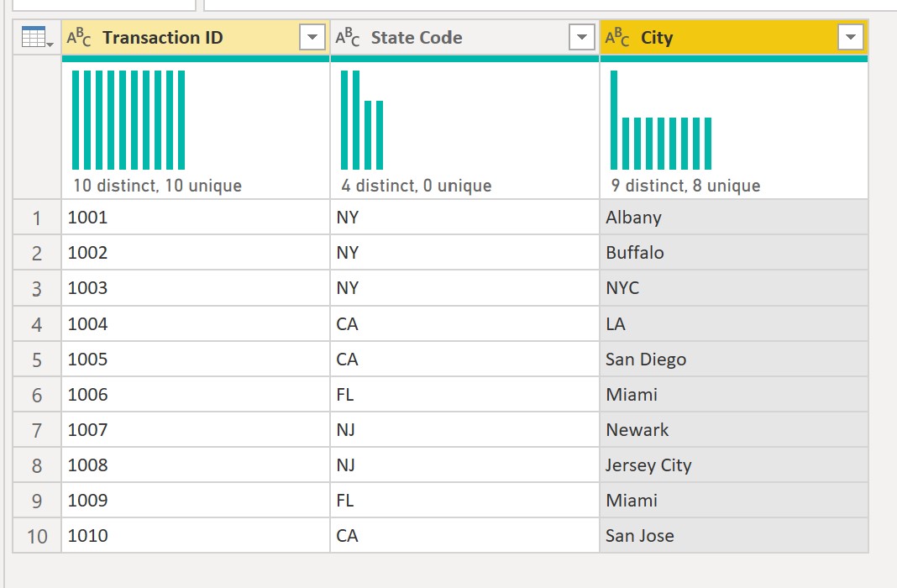This screenshot has height=588, width=897.
Task: Click cell 1001
Action: coord(196,218)
